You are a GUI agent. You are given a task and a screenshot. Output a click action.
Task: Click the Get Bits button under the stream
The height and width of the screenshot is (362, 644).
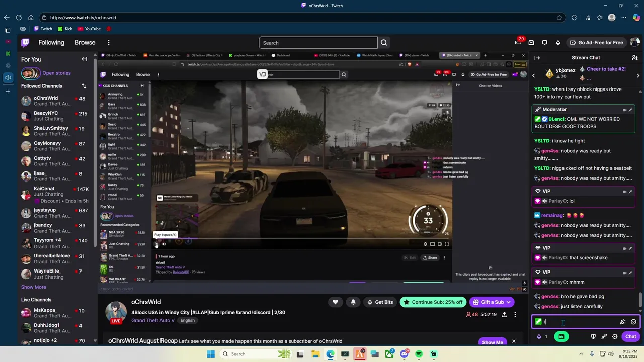click(x=380, y=302)
